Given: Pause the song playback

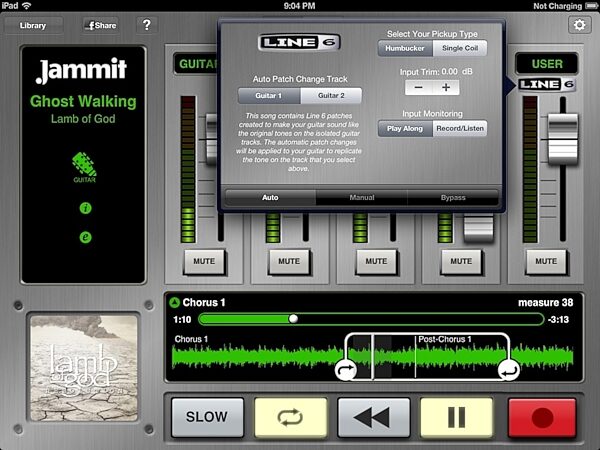Looking at the screenshot, I should point(457,417).
